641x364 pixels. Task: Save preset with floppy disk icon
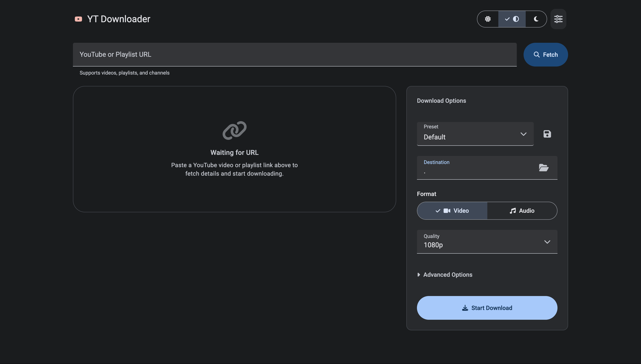[547, 134]
